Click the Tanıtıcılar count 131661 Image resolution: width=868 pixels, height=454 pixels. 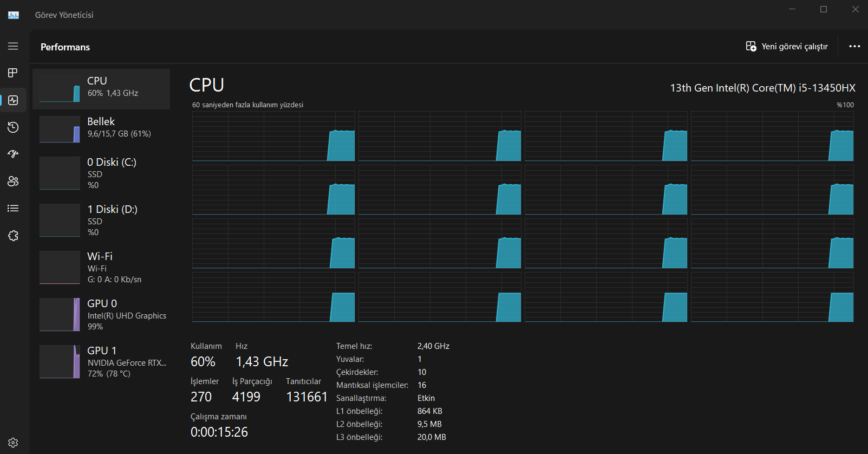307,397
